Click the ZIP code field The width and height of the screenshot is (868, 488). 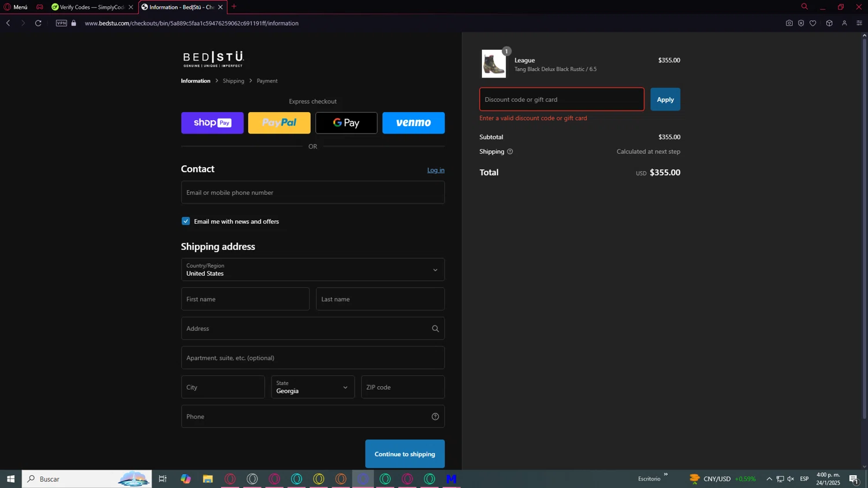pos(403,387)
